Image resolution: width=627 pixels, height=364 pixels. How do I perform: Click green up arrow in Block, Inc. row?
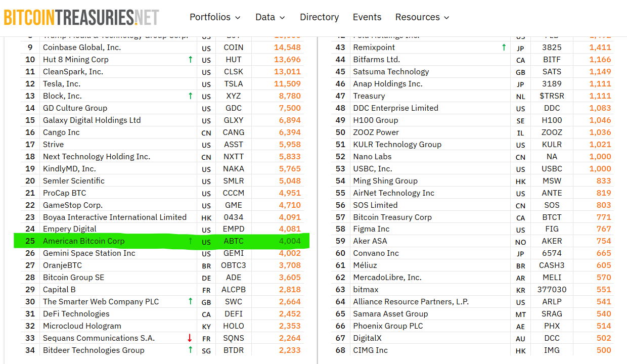point(190,96)
